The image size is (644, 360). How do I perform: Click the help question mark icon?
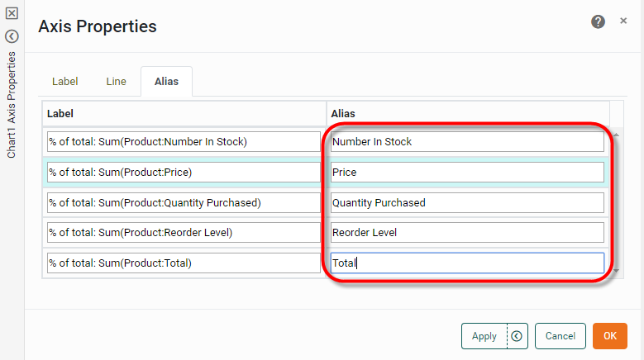(x=598, y=21)
